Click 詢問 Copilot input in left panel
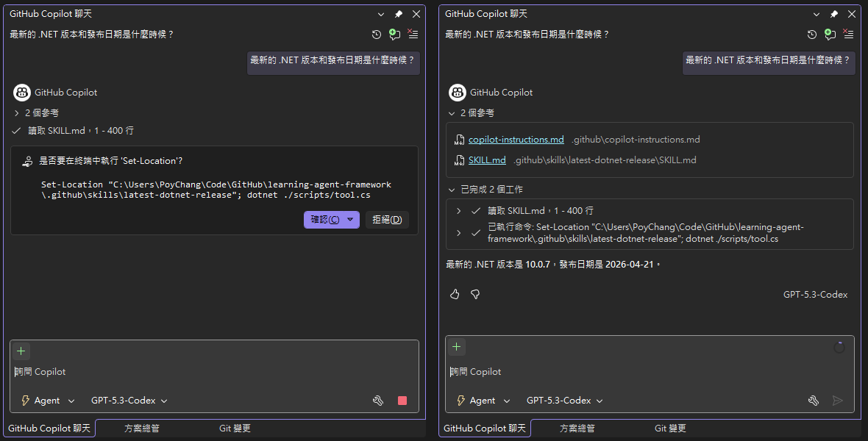Screen dimensions: 868x441 pyautogui.click(x=214, y=372)
